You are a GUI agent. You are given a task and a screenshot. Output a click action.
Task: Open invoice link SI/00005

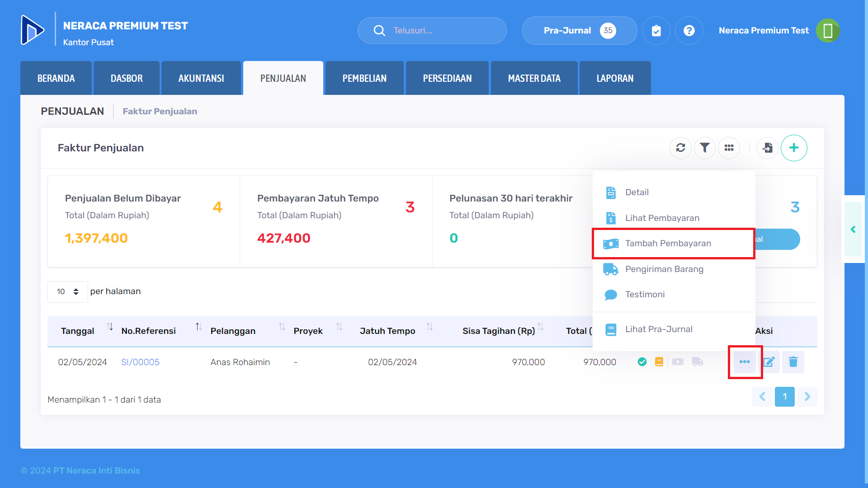[140, 362]
